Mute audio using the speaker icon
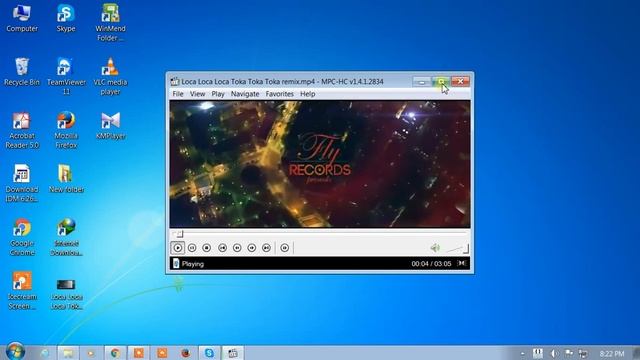Image resolution: width=640 pixels, height=360 pixels. 435,248
